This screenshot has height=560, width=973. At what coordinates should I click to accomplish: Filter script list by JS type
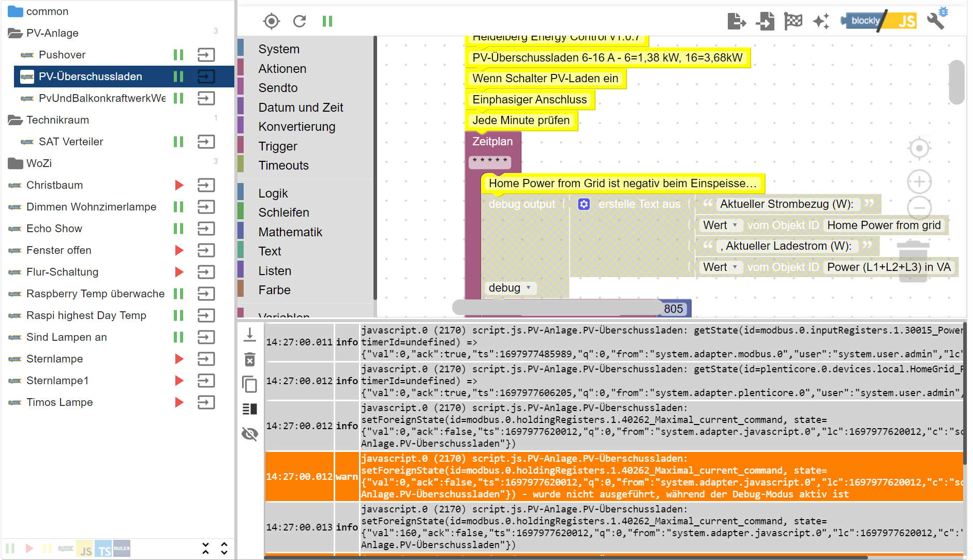coord(85,549)
